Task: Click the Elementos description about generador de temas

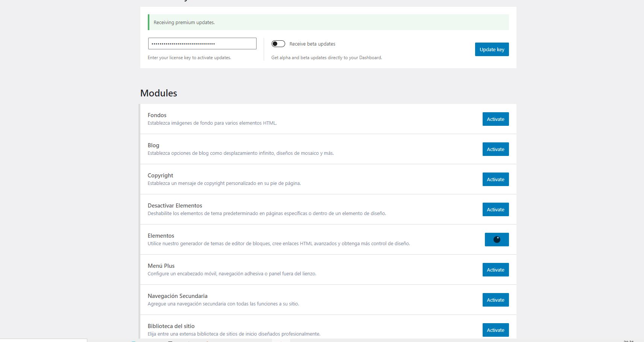Action: coord(279,244)
